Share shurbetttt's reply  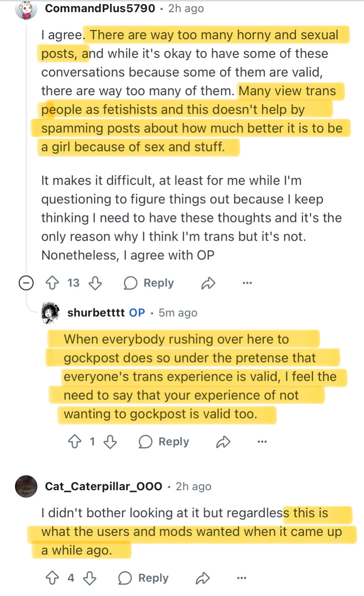(223, 442)
